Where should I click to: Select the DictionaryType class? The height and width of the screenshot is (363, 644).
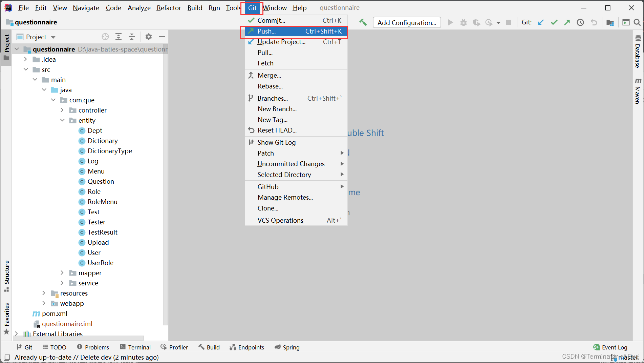click(x=105, y=151)
